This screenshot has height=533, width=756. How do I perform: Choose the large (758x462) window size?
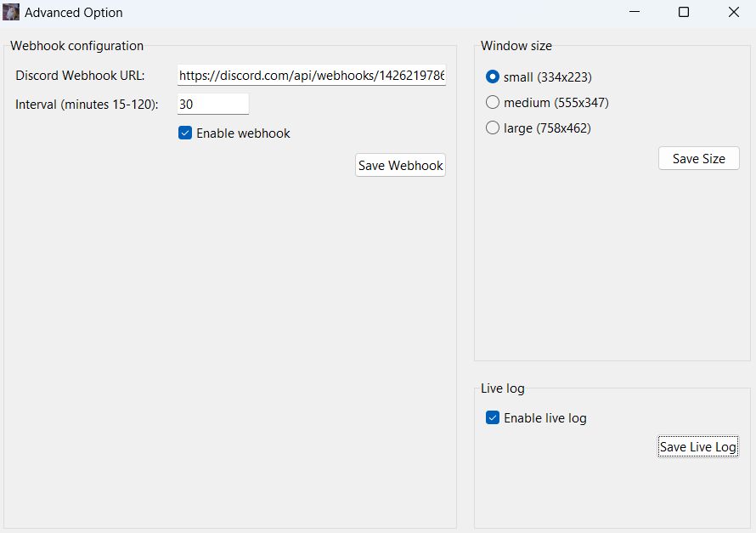pyautogui.click(x=493, y=128)
